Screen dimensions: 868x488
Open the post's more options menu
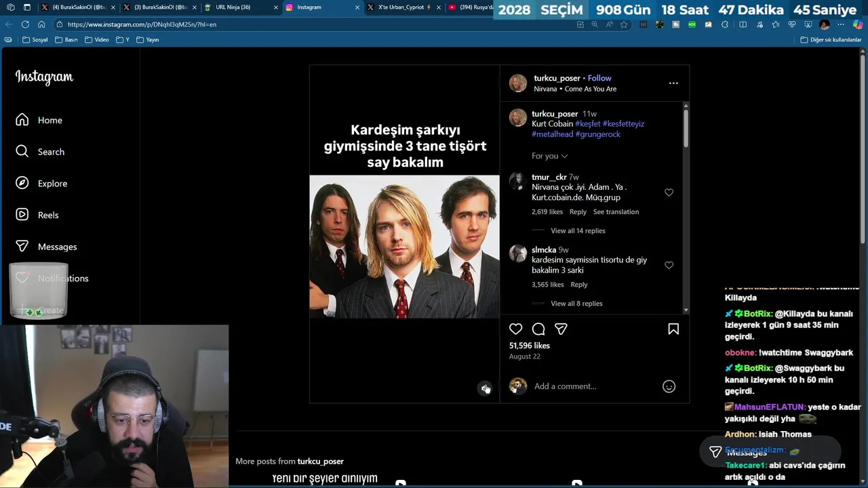pyautogui.click(x=673, y=83)
